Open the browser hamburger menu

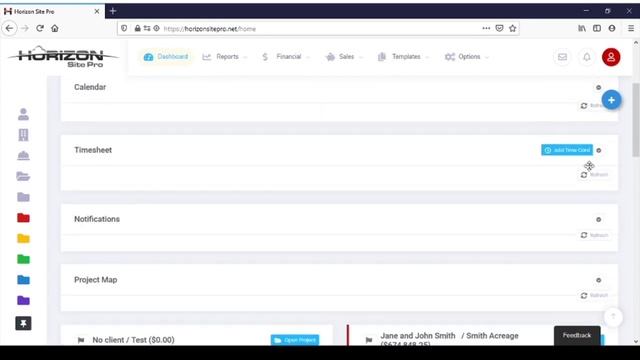tap(631, 28)
